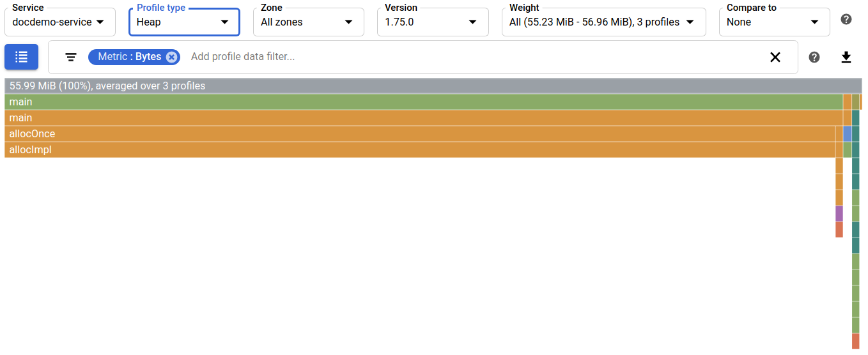Open the Zone selector
This screenshot has width=868, height=355.
308,22
